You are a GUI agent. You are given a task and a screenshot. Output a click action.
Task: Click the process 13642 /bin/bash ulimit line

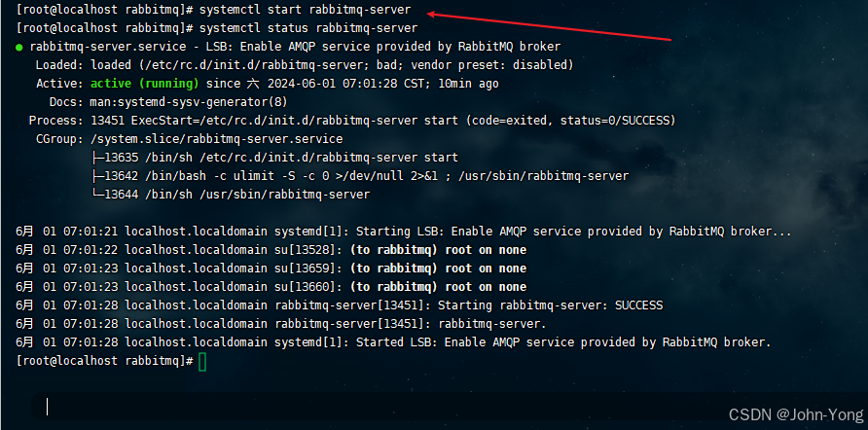tap(360, 176)
